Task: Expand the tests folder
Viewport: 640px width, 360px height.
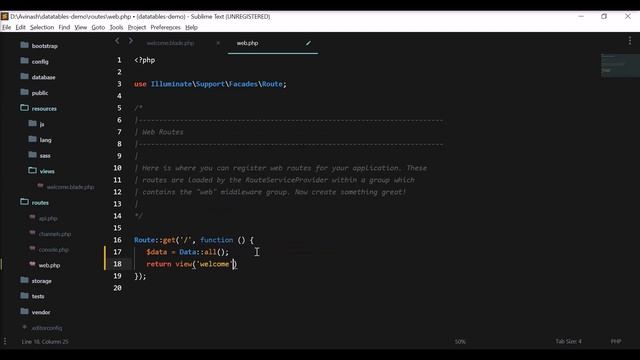Action: click(x=24, y=296)
